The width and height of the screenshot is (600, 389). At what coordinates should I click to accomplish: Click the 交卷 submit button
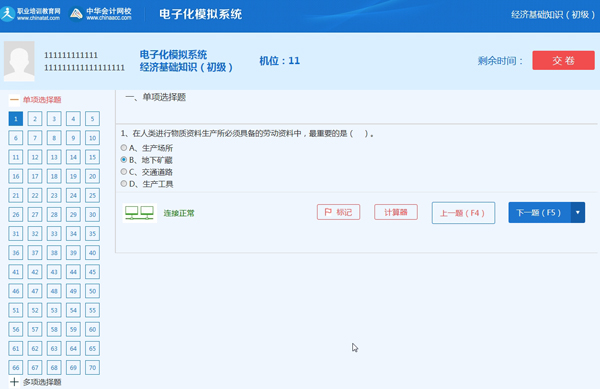pos(563,60)
